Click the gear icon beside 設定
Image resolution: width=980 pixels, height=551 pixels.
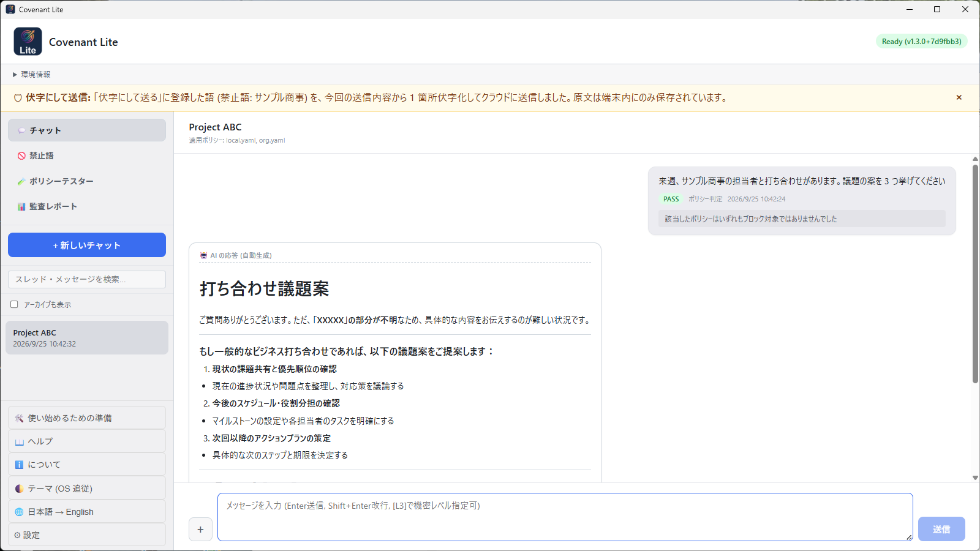coord(17,535)
